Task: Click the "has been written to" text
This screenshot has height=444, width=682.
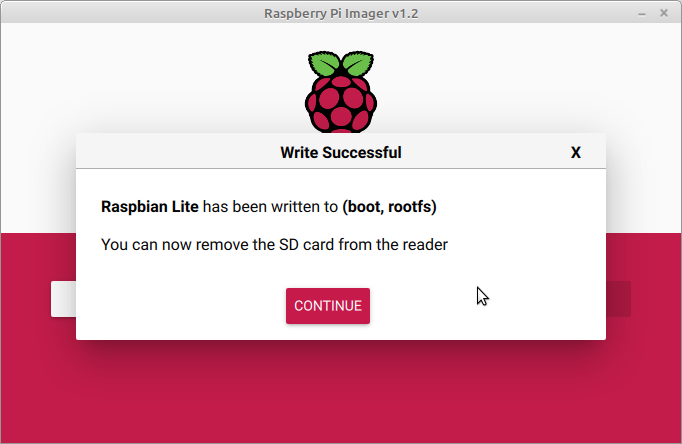Action: [270, 207]
